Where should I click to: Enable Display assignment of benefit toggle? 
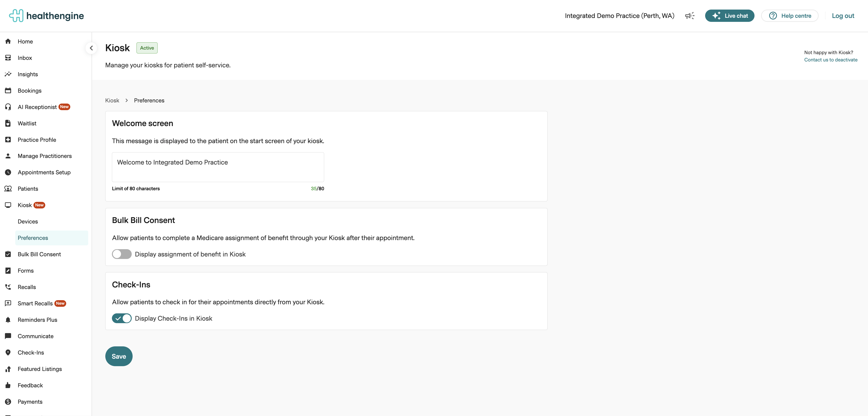[x=122, y=254]
